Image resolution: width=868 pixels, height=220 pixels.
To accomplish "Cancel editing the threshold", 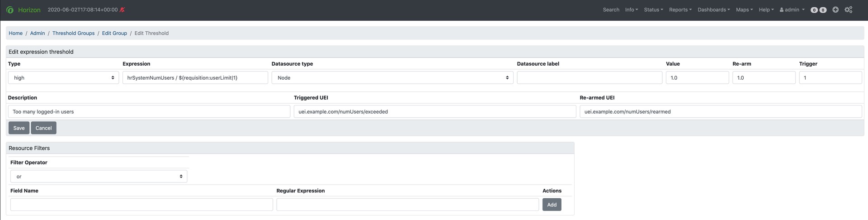I will 43,128.
